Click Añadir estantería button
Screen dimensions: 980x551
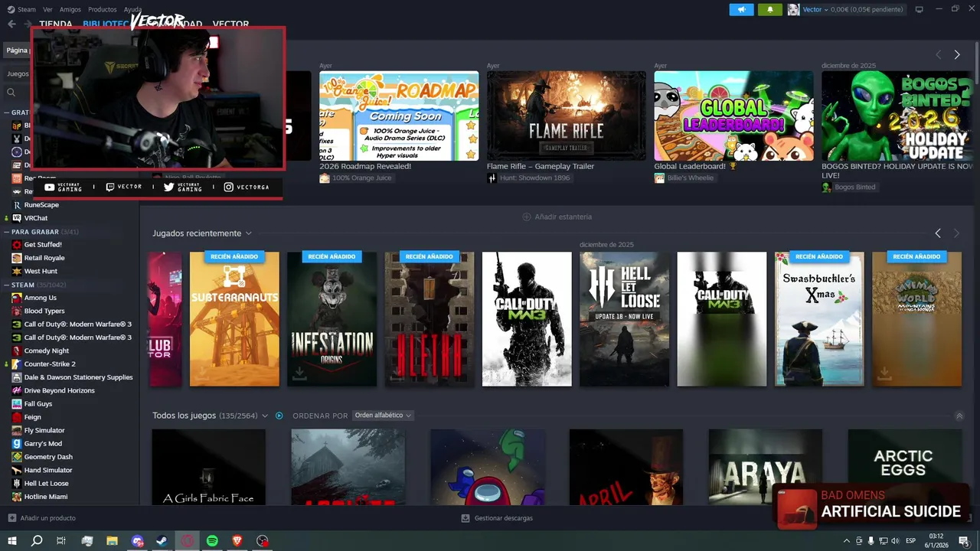pyautogui.click(x=557, y=217)
